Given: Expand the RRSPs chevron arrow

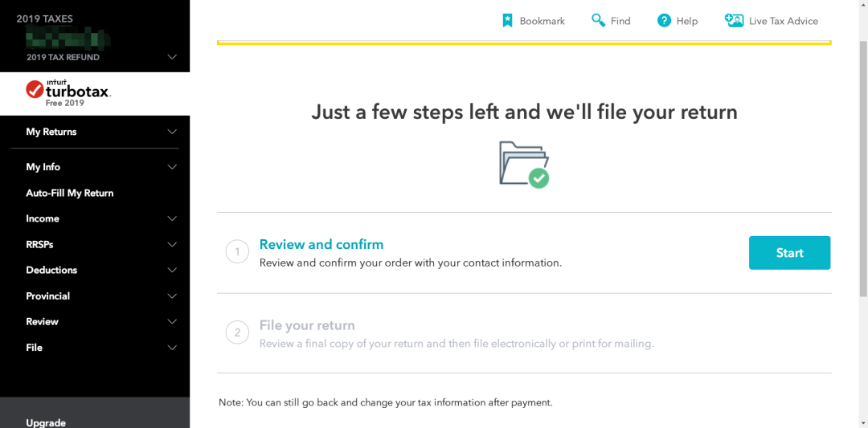Looking at the screenshot, I should pyautogui.click(x=172, y=244).
